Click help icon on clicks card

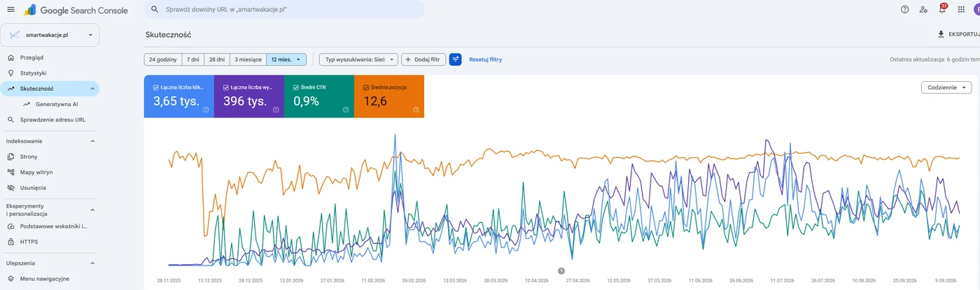tap(206, 110)
